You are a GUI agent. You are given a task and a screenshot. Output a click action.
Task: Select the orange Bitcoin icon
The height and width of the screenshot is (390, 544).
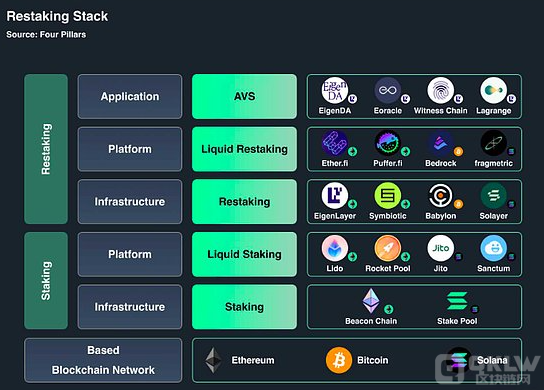point(339,360)
